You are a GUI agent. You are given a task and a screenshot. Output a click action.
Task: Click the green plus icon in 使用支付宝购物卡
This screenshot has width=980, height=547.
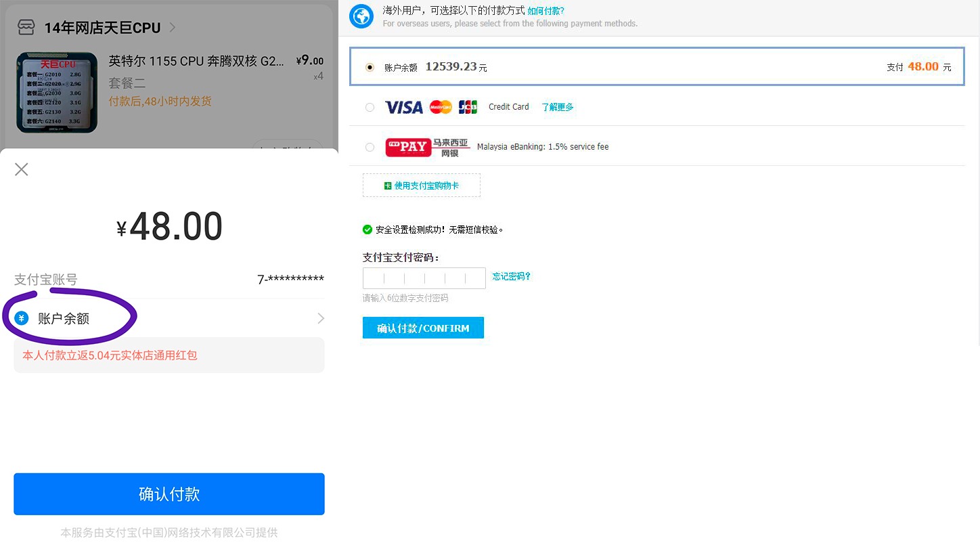pos(388,185)
